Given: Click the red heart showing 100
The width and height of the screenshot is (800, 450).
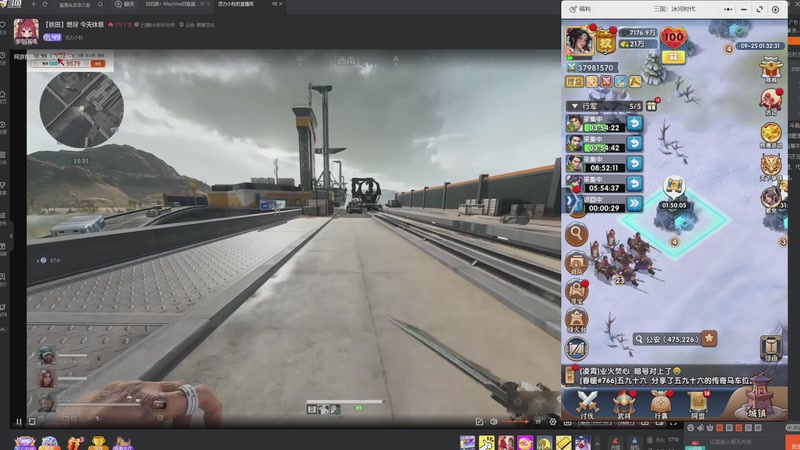Looking at the screenshot, I should click(x=673, y=37).
